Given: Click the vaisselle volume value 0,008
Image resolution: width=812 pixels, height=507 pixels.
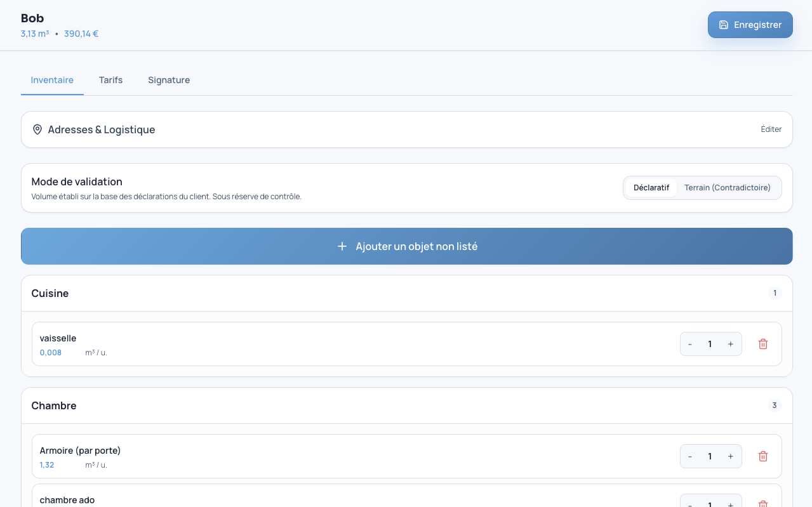Looking at the screenshot, I should [51, 353].
